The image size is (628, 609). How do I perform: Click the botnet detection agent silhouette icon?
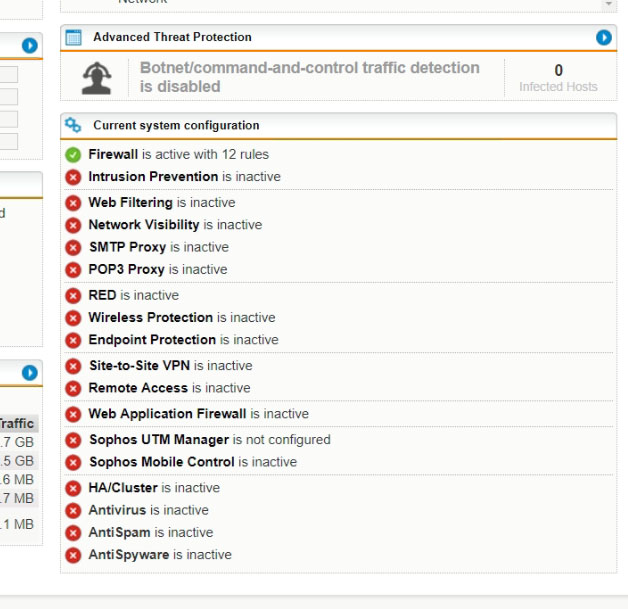click(97, 78)
